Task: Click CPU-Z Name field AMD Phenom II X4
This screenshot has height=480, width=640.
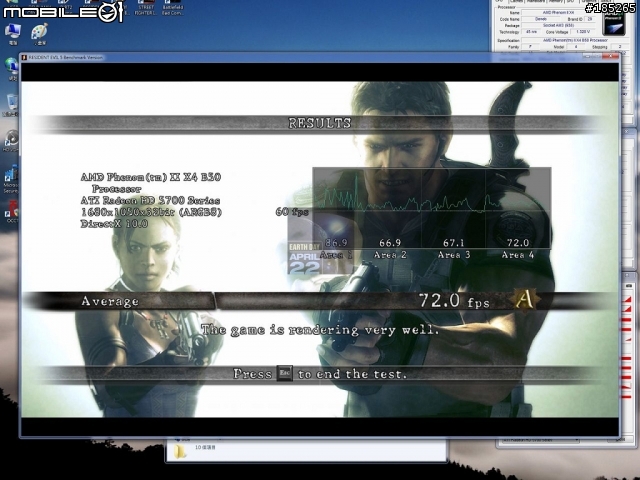Action: pyautogui.click(x=558, y=13)
